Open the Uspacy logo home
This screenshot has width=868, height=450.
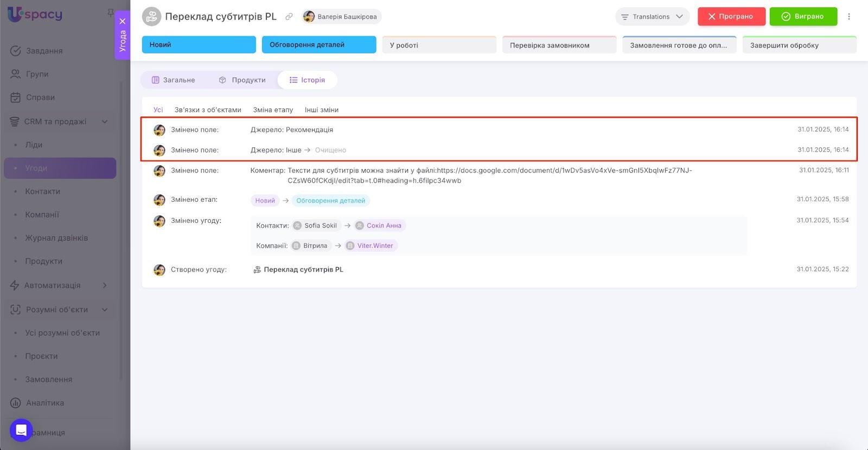(x=35, y=14)
